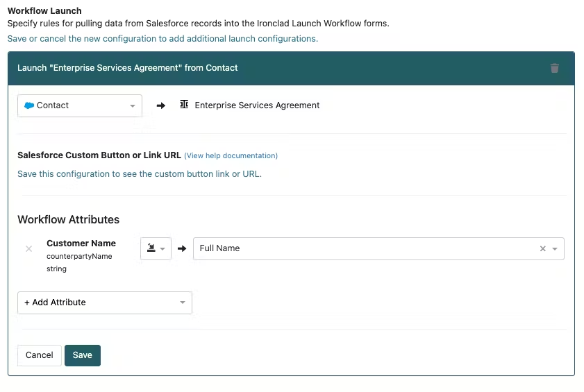Click the Save or cancel configuration notice
This screenshot has height=392, width=584.
click(x=162, y=39)
